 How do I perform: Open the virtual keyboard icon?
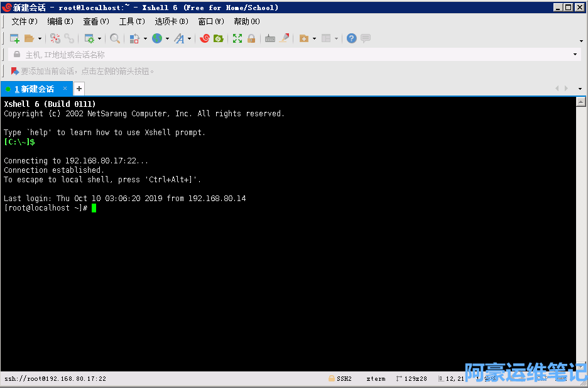tap(270, 38)
